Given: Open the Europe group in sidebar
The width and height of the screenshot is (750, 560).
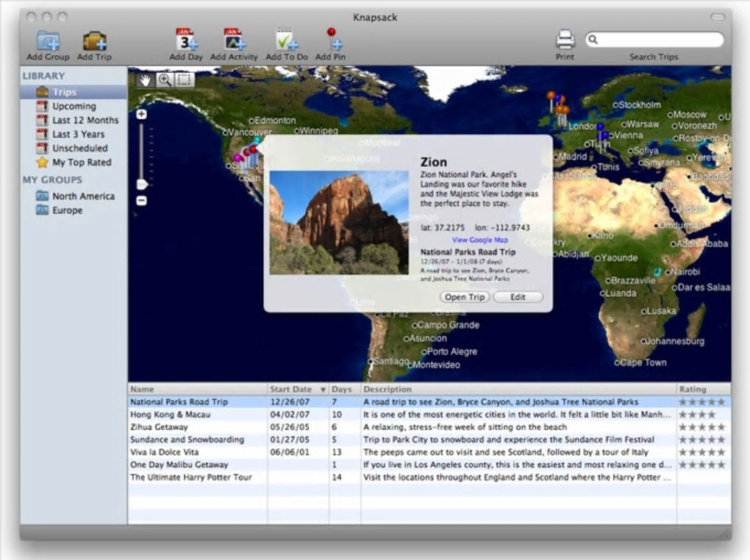Looking at the screenshot, I should tap(67, 210).
